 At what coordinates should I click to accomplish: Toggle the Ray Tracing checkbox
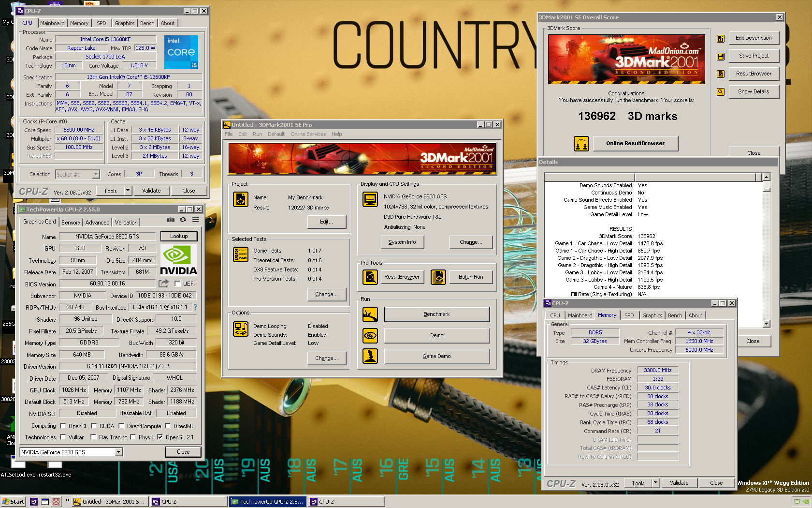point(93,437)
